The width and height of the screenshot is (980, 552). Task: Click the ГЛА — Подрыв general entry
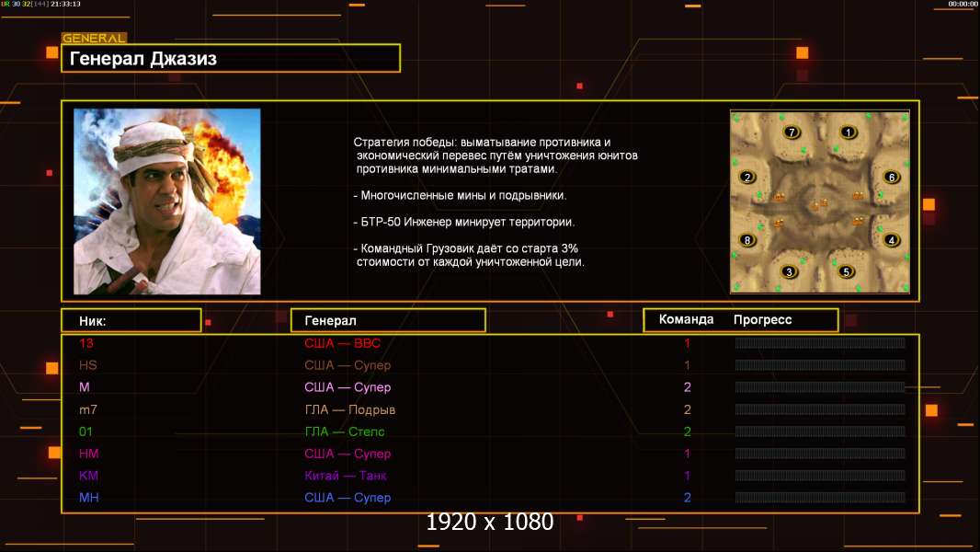[x=350, y=409]
